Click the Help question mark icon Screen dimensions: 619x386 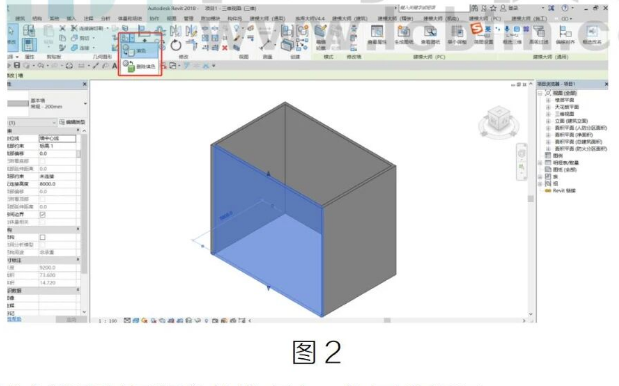[x=565, y=8]
